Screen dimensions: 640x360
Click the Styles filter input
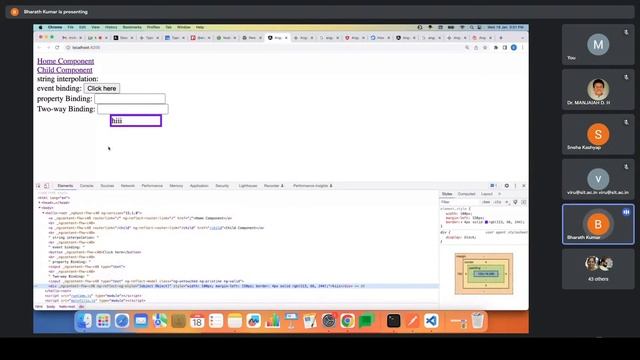click(460, 202)
